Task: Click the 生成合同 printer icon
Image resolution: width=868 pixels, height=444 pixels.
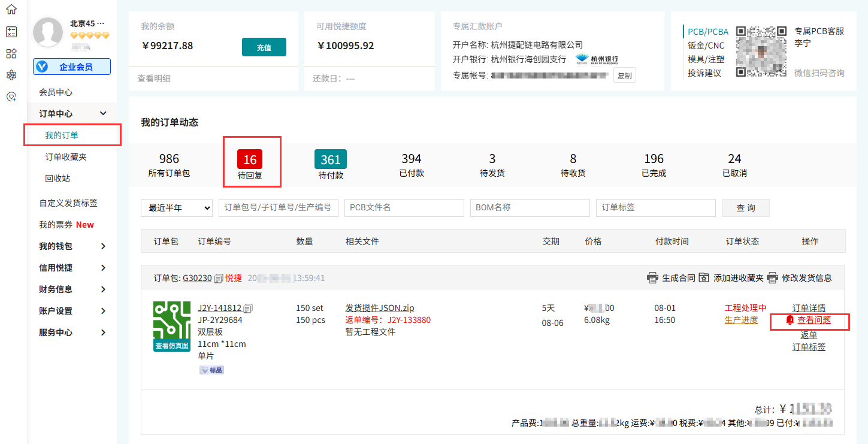Action: [x=652, y=278]
